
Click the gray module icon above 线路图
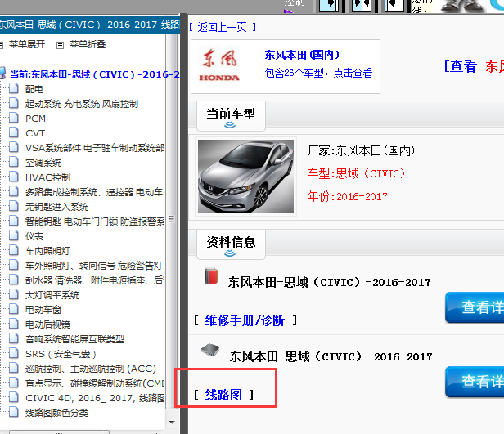pyautogui.click(x=210, y=350)
